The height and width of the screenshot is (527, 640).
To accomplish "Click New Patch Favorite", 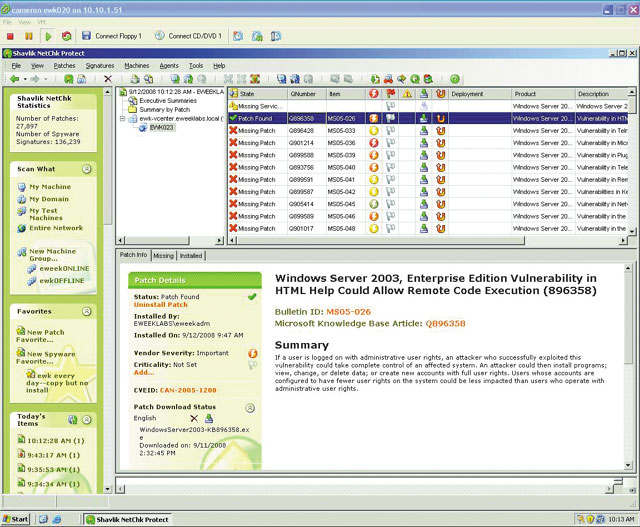I will pyautogui.click(x=40, y=335).
